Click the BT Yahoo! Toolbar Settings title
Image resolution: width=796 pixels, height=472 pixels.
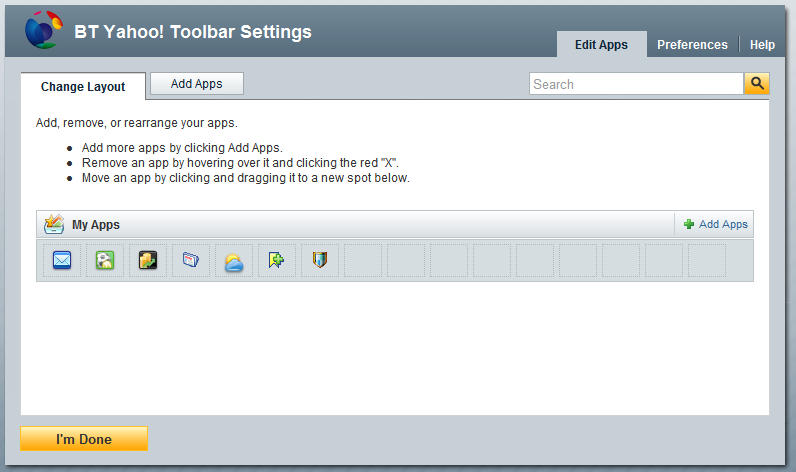193,31
